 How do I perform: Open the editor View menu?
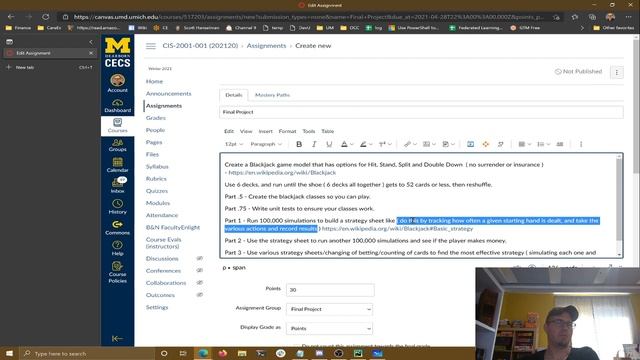246,131
